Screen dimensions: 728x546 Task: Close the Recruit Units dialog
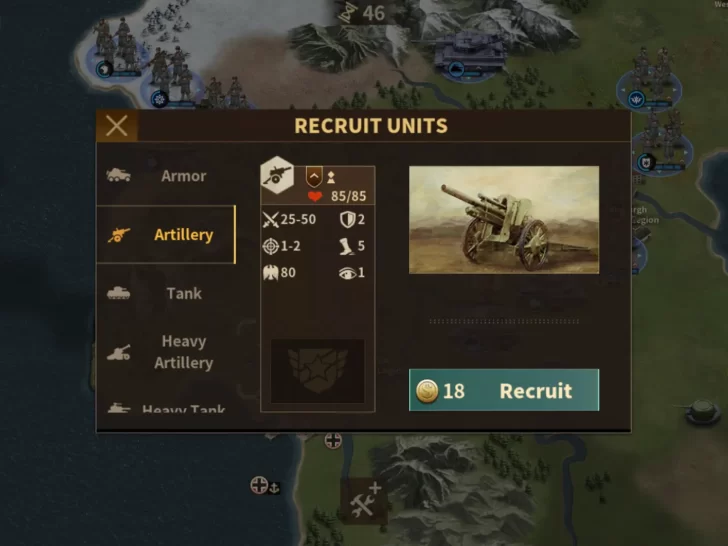point(117,125)
